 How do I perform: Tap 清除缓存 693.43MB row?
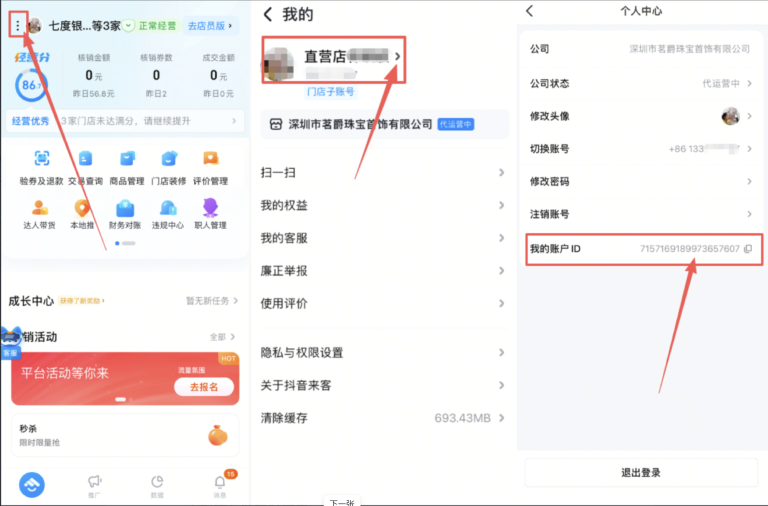point(384,418)
